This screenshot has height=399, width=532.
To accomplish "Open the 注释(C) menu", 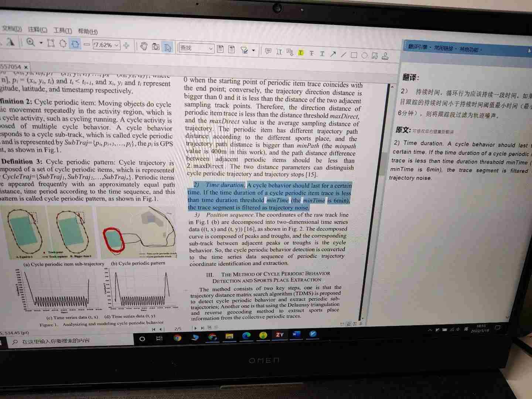I will point(38,30).
